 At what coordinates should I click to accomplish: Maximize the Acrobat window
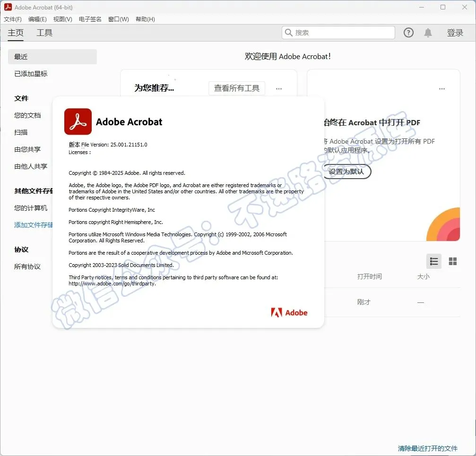pos(443,7)
